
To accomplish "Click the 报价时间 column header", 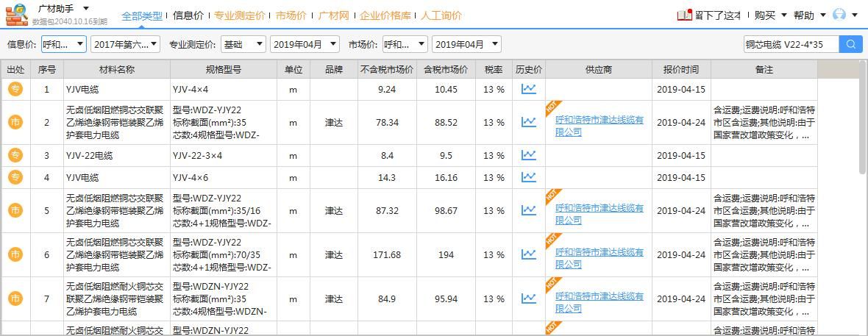I will pyautogui.click(x=681, y=70).
